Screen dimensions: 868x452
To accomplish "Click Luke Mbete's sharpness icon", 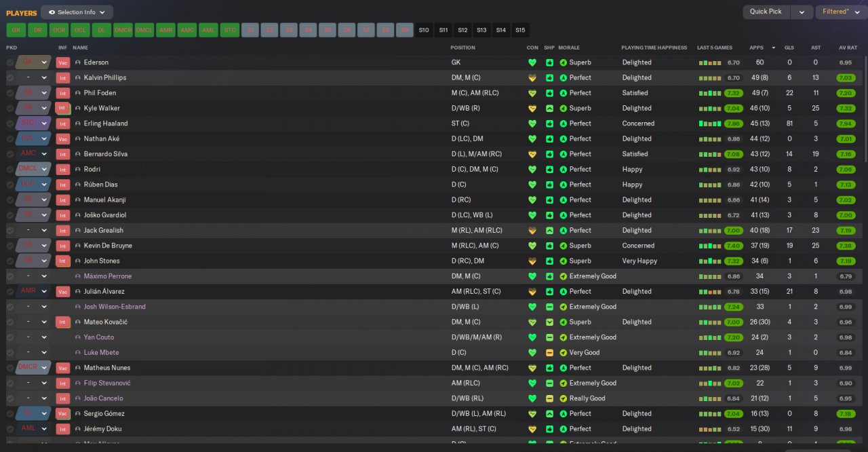I will [x=549, y=352].
